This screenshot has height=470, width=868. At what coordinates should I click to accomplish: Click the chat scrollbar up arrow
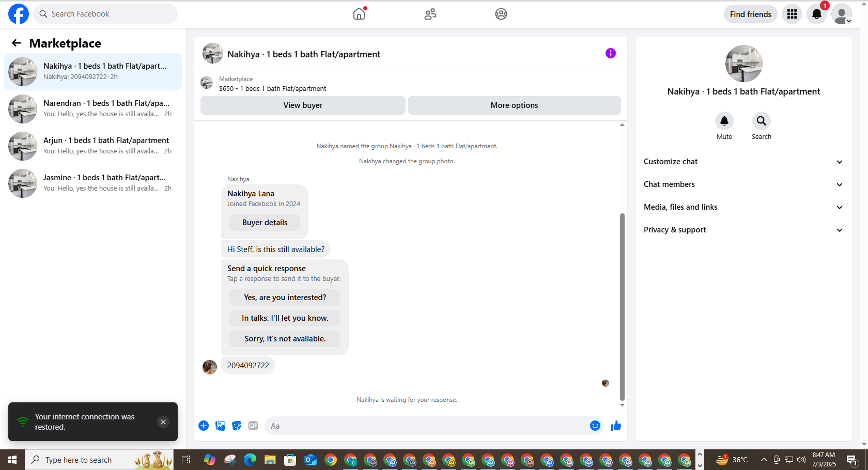coord(622,125)
